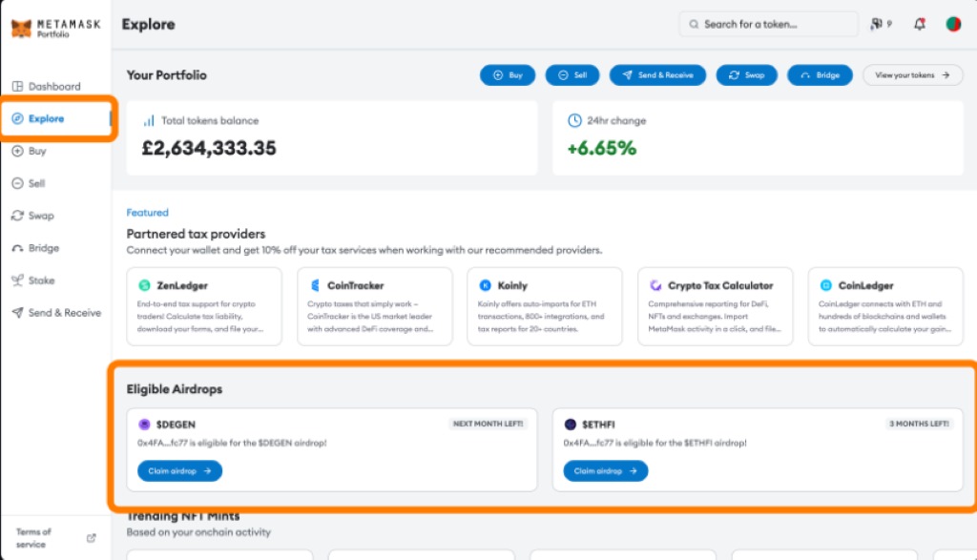Click the Bridge icon in the sidebar
This screenshot has height=560, width=977.
[x=17, y=249]
